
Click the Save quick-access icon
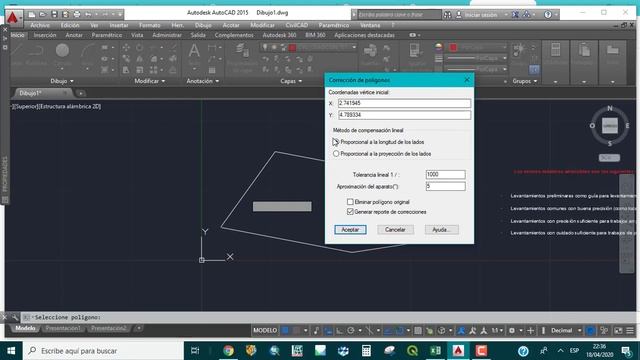click(54, 14)
